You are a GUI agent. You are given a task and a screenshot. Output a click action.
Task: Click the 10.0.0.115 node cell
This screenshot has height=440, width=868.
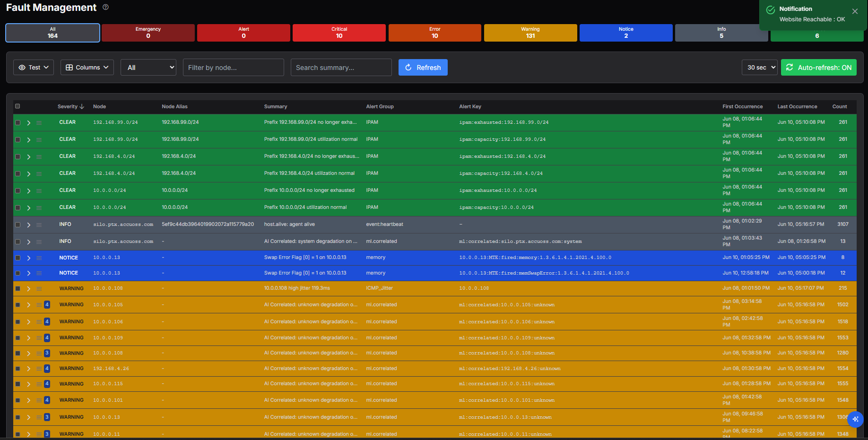point(108,384)
